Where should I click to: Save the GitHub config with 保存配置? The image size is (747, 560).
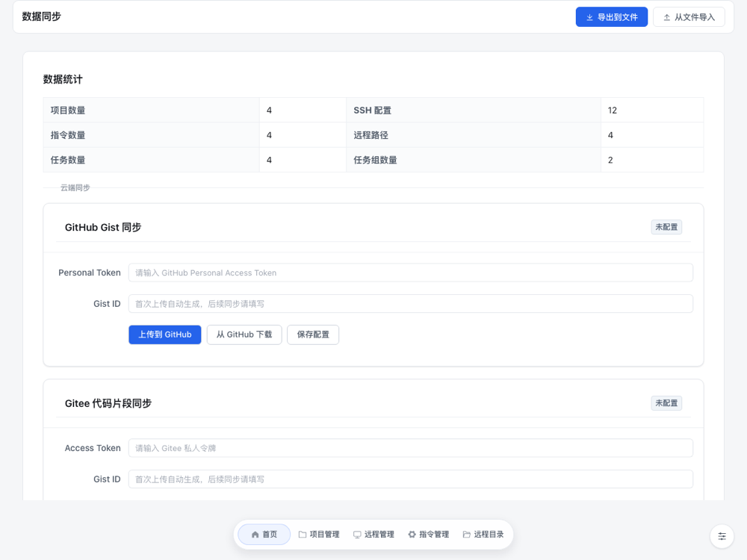tap(313, 335)
